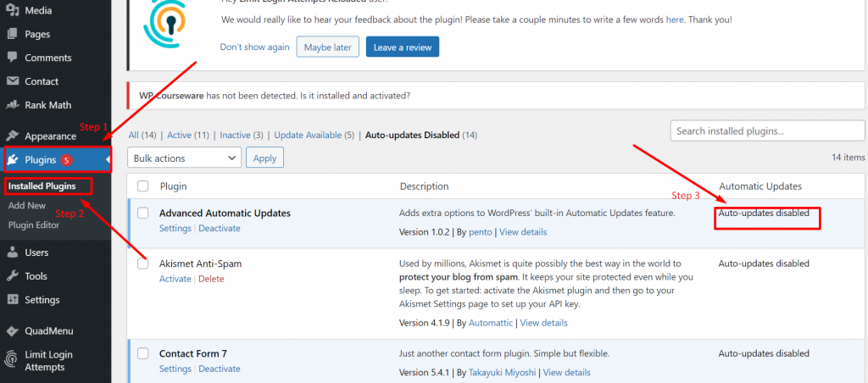The image size is (868, 383).
Task: Open Settings for Contact Form 7
Action: 175,369
